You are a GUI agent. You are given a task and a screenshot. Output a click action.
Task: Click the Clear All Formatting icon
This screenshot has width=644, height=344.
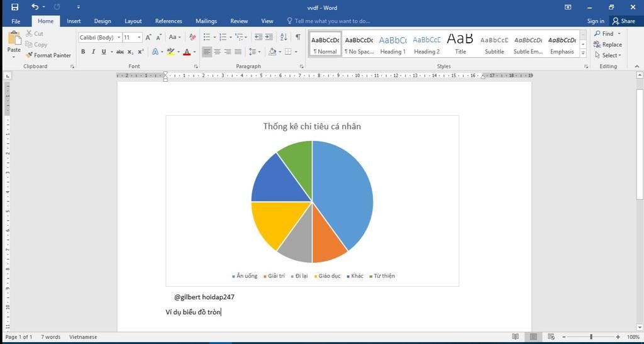[191, 37]
